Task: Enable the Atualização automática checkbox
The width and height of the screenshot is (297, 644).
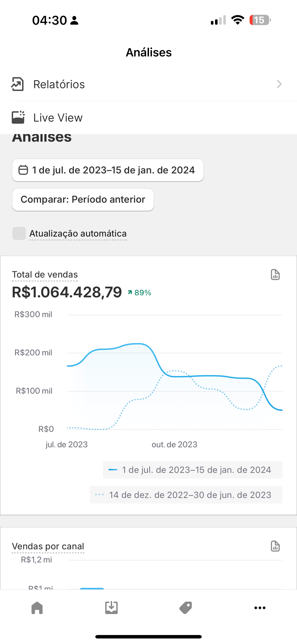Action: pyautogui.click(x=19, y=233)
